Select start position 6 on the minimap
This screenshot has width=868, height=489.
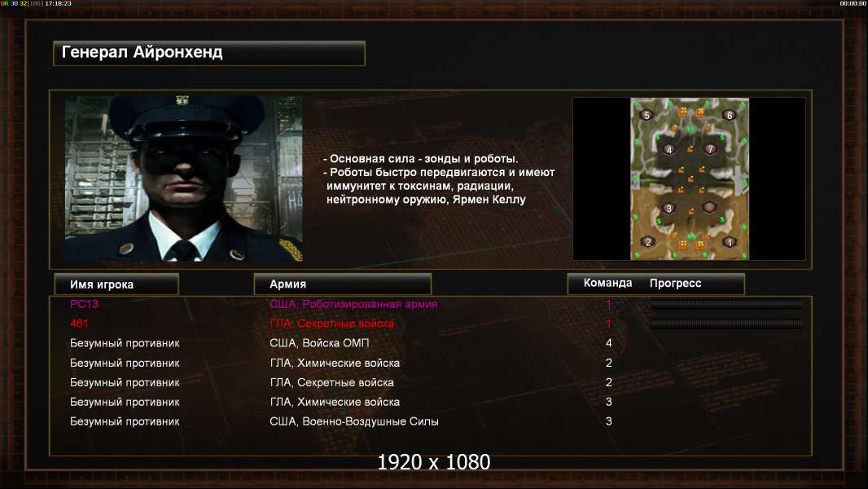tap(729, 115)
